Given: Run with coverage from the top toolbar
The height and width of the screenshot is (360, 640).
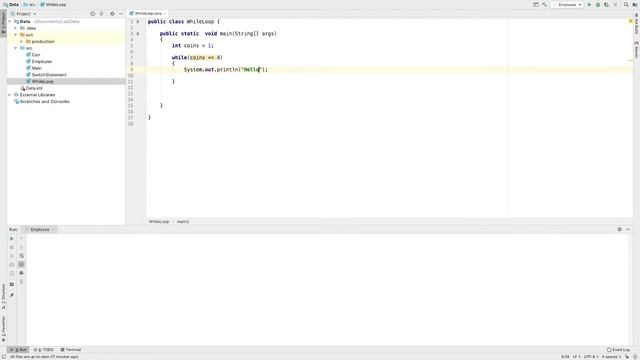Looking at the screenshot, I should [x=607, y=4].
